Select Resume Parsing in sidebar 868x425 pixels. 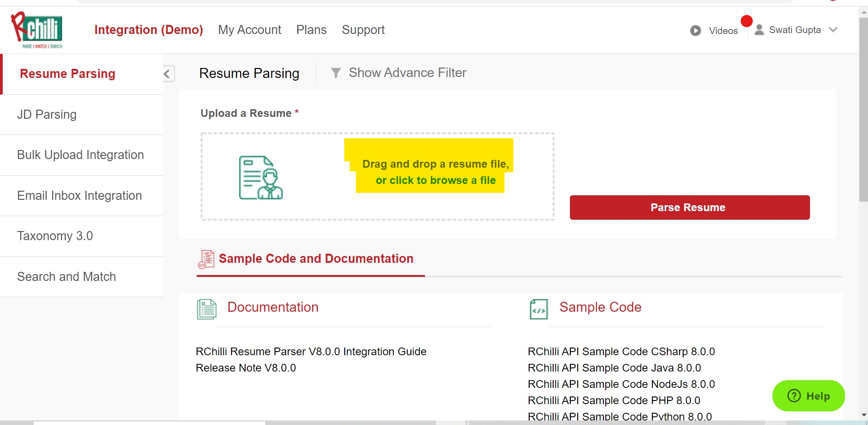82,74
